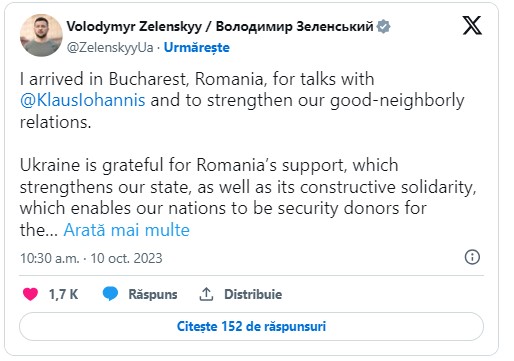Click the Distribuie share label
Image resolution: width=514 pixels, height=361 pixels.
253,294
